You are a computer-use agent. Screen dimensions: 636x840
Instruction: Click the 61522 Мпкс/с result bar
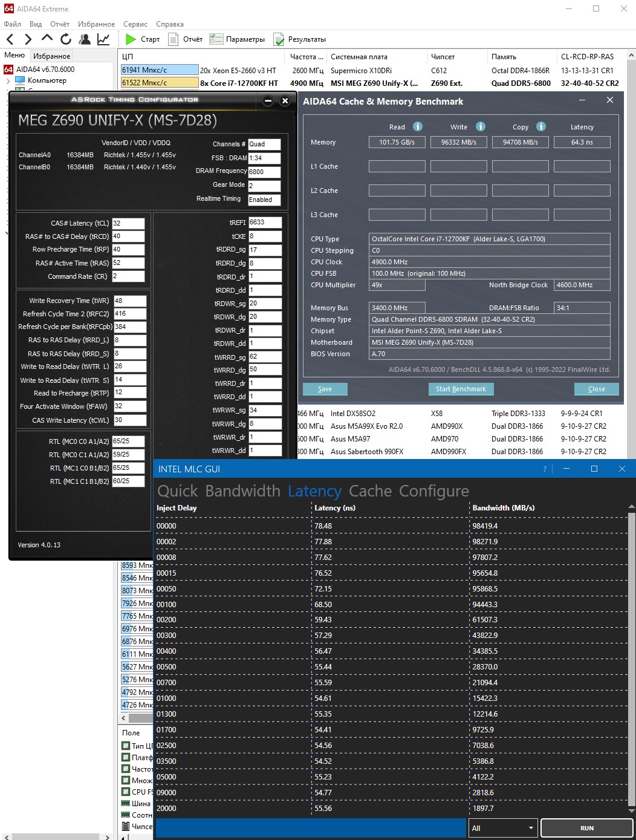point(160,82)
